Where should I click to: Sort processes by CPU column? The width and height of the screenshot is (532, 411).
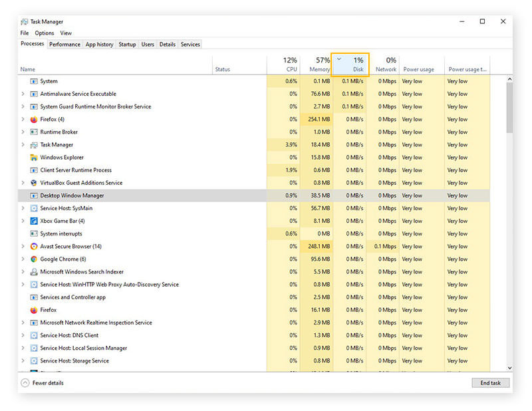pyautogui.click(x=283, y=65)
